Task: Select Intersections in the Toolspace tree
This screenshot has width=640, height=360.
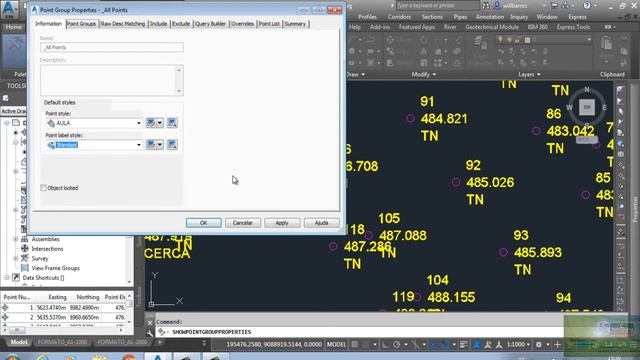Action: (47, 249)
